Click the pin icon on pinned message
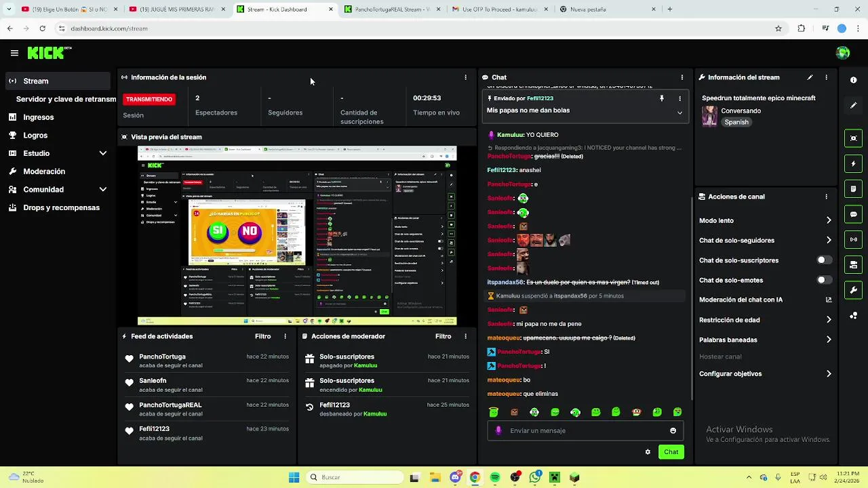Viewport: 868px width, 488px height. pyautogui.click(x=662, y=98)
